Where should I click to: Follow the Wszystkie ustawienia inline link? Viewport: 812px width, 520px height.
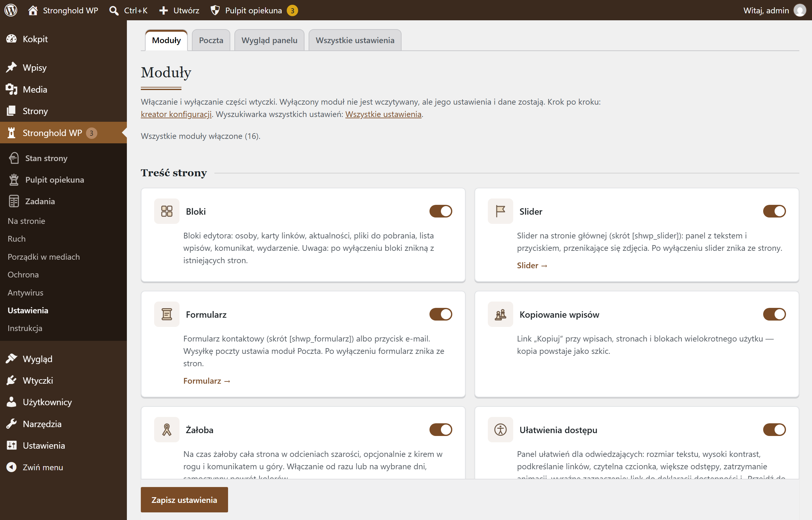click(x=383, y=114)
